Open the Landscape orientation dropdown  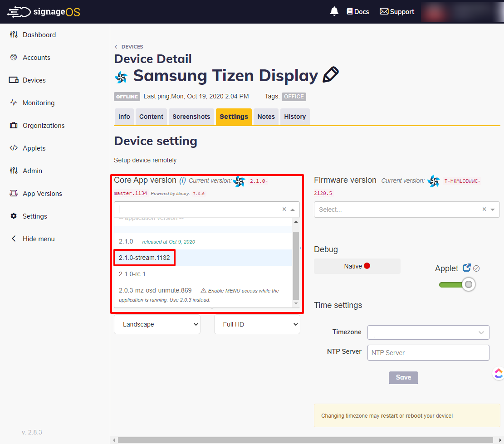tap(157, 324)
